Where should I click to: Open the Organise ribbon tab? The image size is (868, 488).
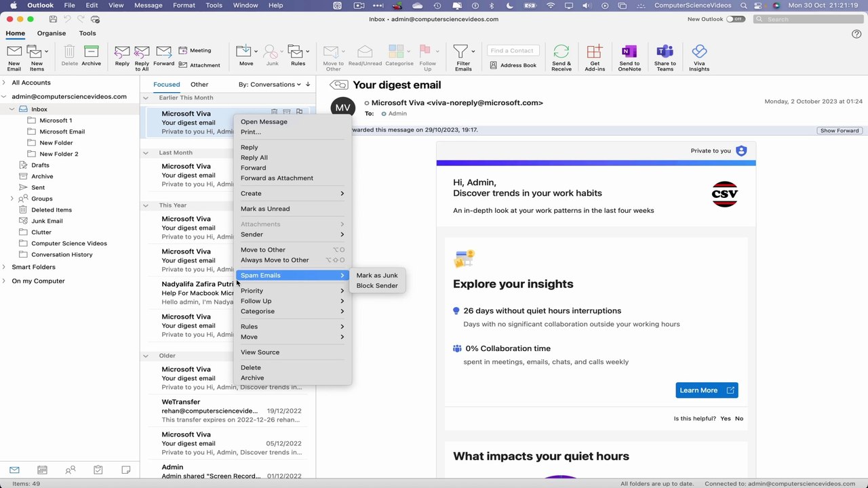(52, 33)
